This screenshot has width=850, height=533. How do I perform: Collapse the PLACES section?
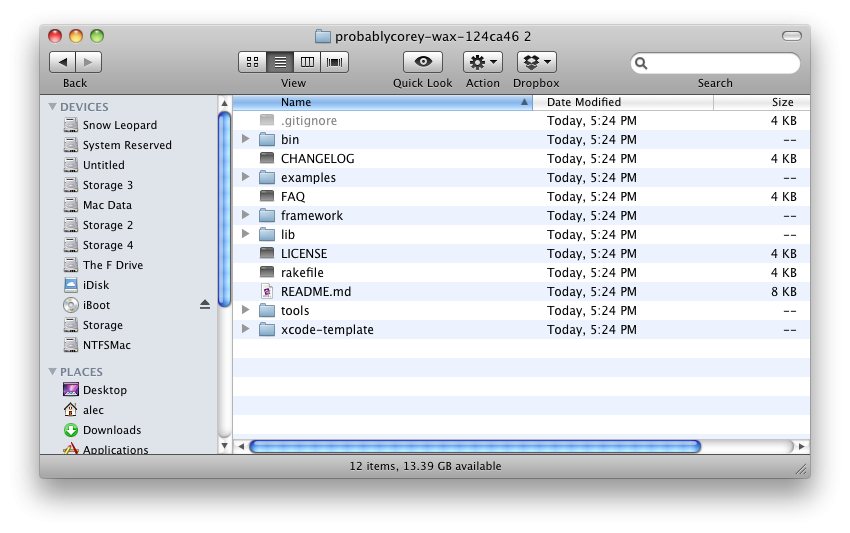(53, 371)
